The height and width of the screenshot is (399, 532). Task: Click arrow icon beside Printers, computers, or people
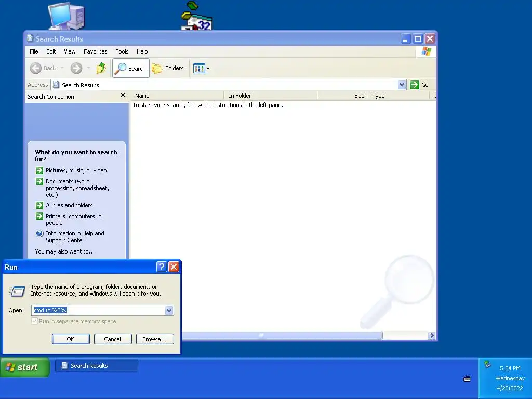[x=39, y=216]
